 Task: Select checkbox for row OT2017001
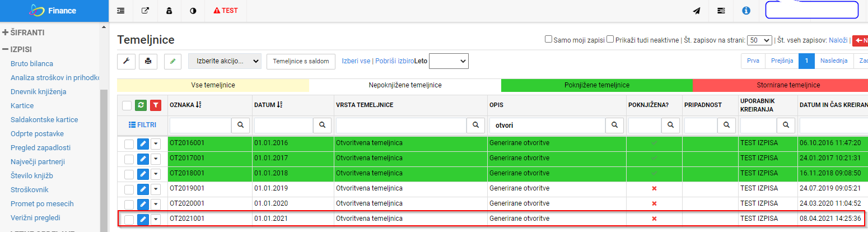point(129,159)
